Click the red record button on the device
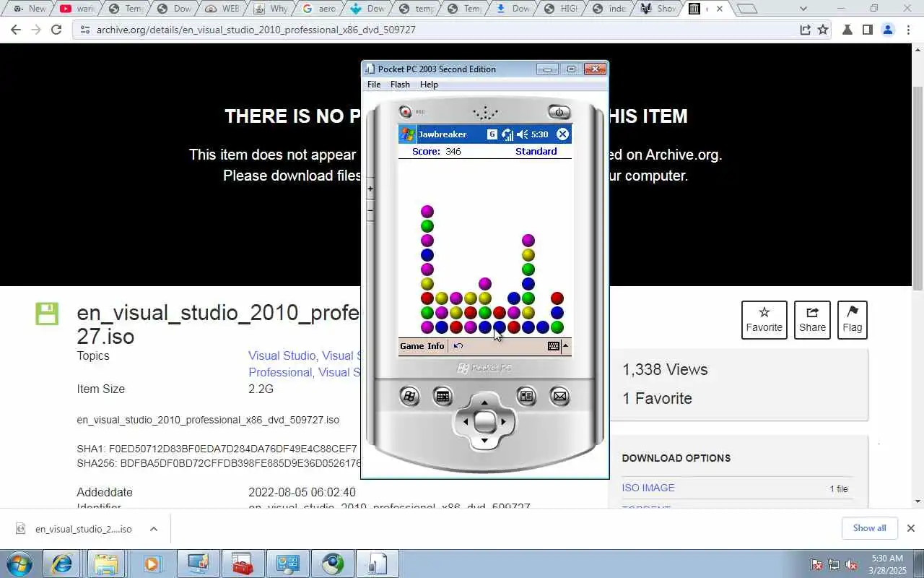Image resolution: width=924 pixels, height=578 pixels. click(x=406, y=112)
